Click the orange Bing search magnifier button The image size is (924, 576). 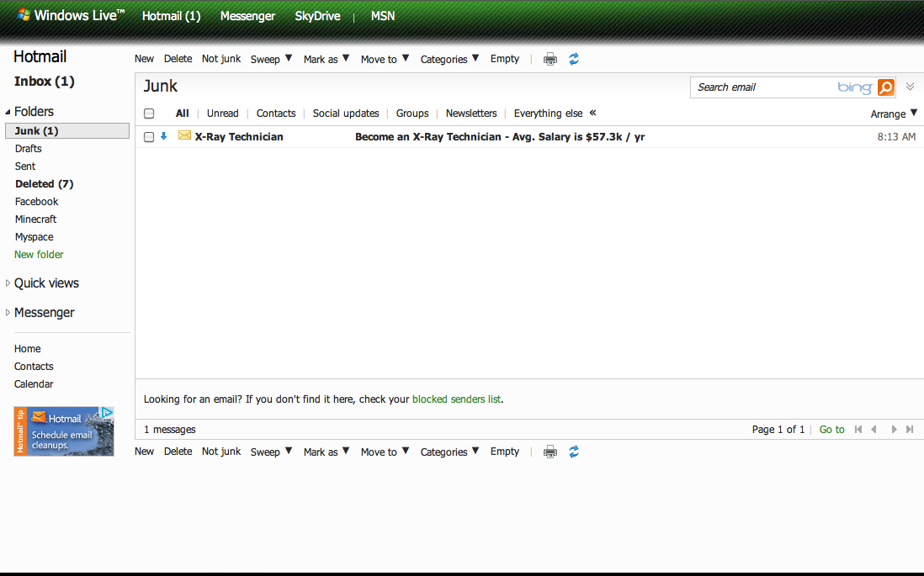click(885, 87)
